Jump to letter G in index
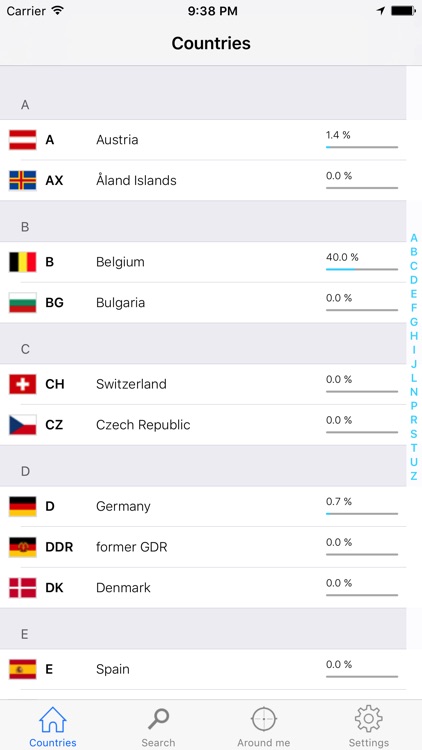The width and height of the screenshot is (422, 750). pyautogui.click(x=414, y=322)
